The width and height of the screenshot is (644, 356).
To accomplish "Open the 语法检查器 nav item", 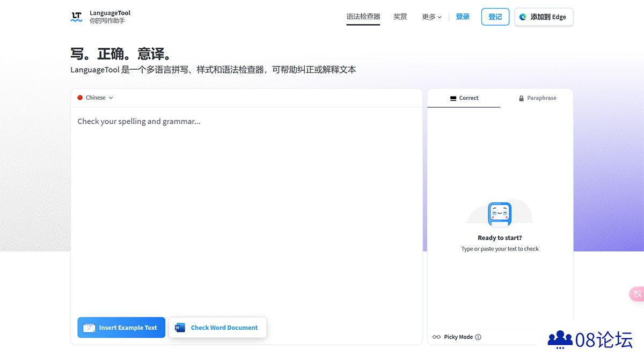I will pyautogui.click(x=363, y=17).
